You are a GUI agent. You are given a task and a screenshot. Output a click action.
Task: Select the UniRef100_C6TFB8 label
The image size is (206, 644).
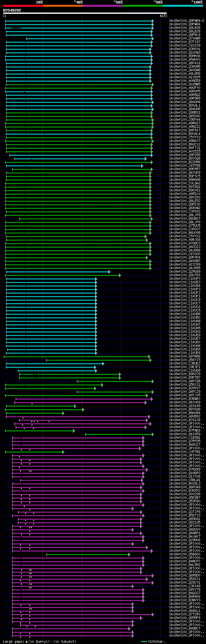(185, 165)
